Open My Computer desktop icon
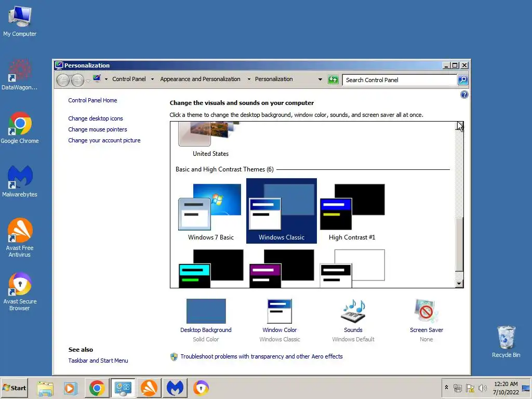The image size is (532, 399). click(x=20, y=21)
